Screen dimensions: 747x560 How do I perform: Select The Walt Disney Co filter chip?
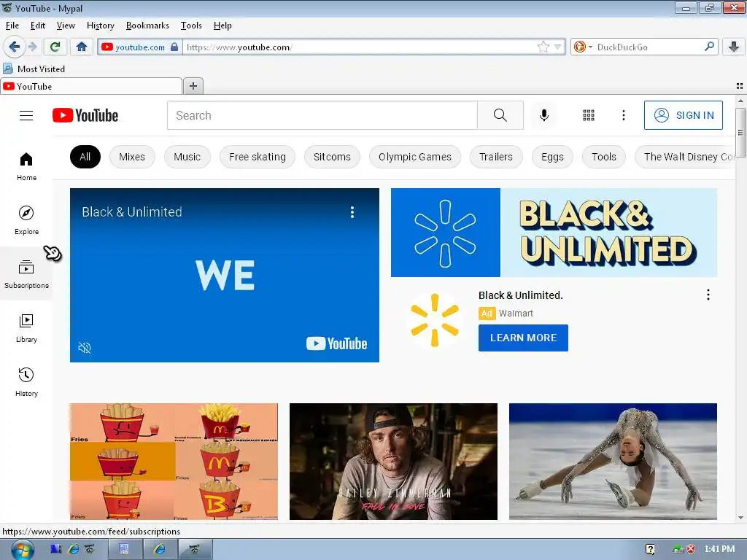pos(685,157)
